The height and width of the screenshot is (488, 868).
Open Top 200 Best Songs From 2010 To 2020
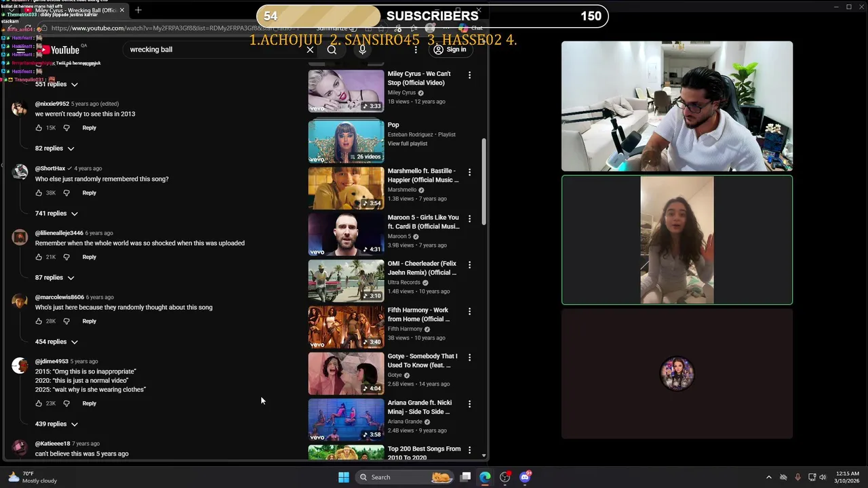pyautogui.click(x=424, y=453)
